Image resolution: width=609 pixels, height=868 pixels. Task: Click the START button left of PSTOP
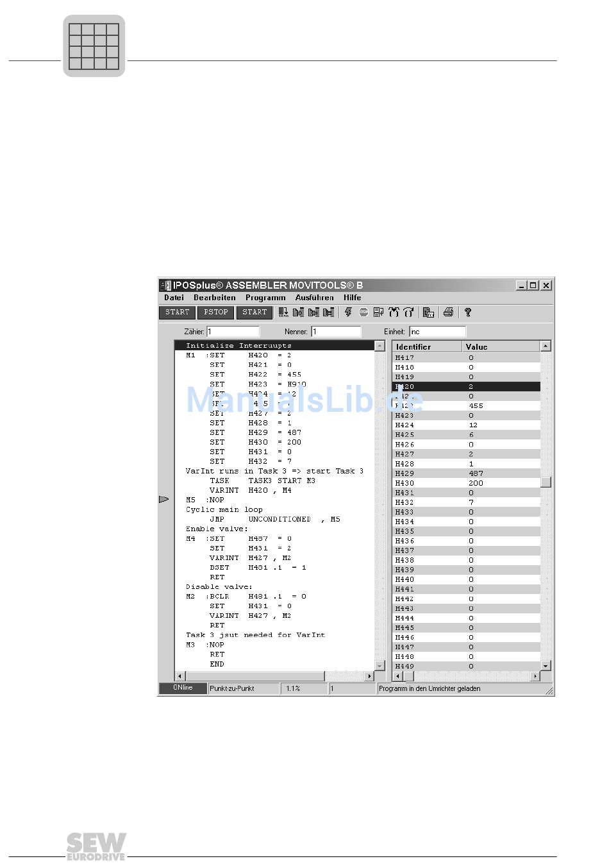pos(178,312)
